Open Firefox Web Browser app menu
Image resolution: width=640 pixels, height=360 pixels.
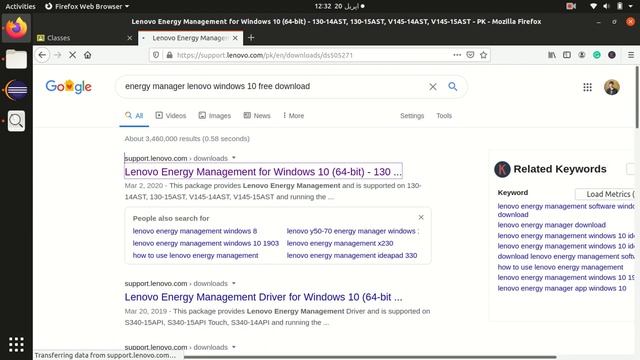(x=87, y=6)
